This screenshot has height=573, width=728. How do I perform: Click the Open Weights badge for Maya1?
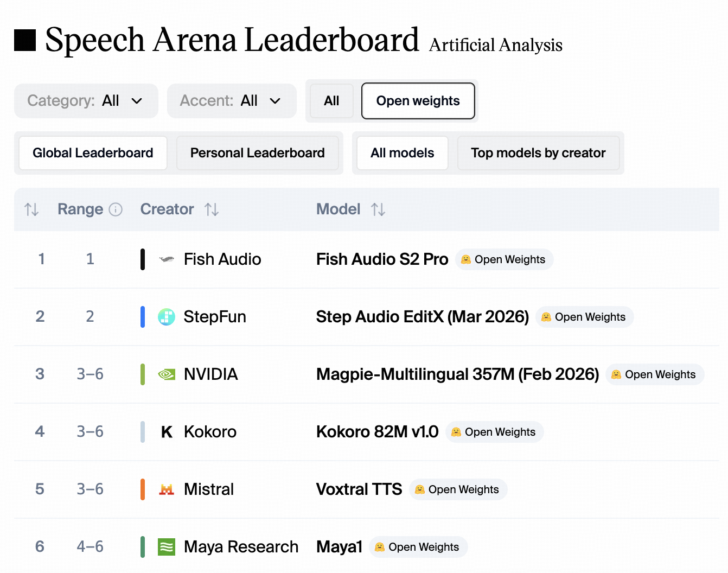click(x=418, y=547)
